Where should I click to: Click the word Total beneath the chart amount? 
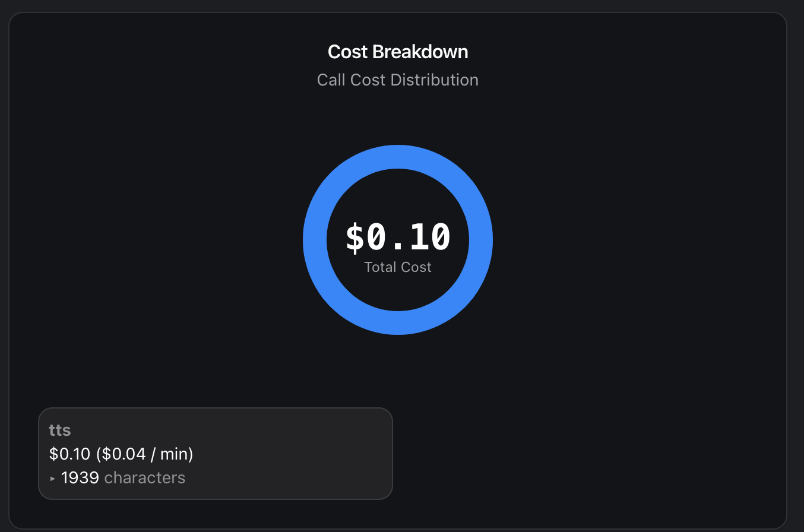379,267
